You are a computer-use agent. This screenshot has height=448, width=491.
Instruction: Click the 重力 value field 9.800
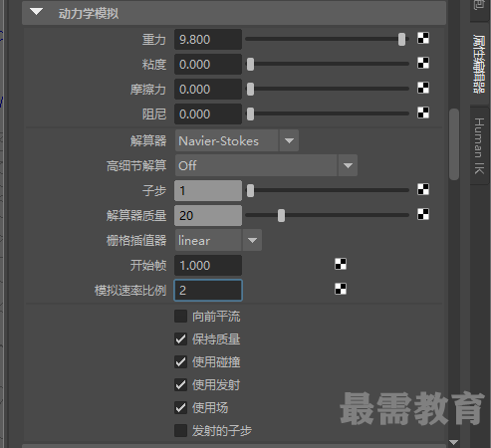(x=208, y=40)
